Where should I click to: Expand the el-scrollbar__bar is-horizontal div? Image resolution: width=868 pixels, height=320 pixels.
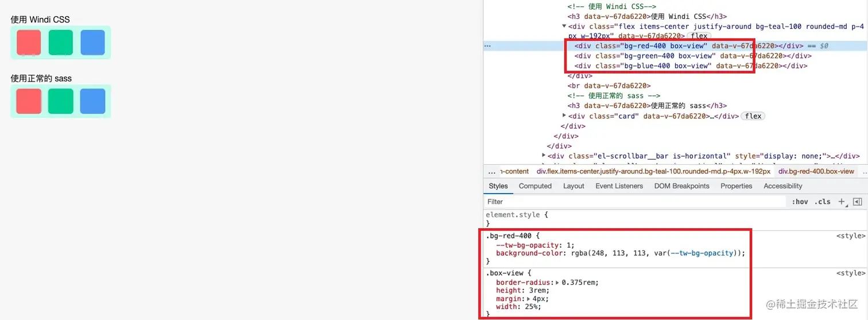(x=544, y=156)
